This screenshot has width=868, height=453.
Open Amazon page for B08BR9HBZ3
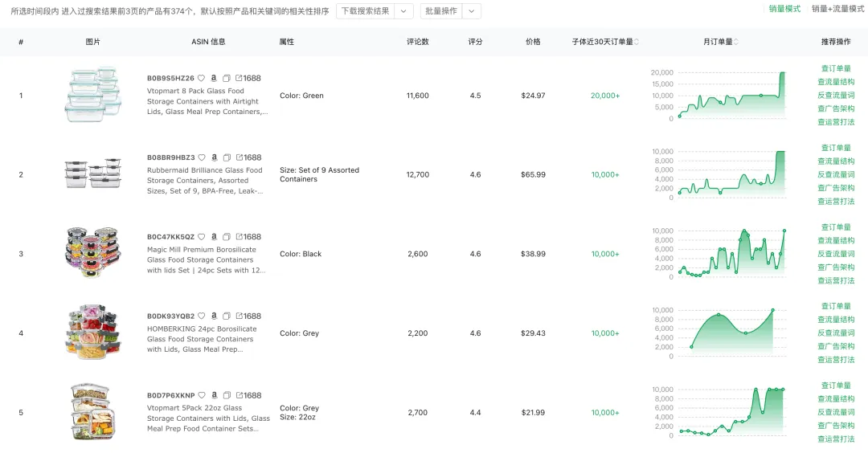(214, 158)
